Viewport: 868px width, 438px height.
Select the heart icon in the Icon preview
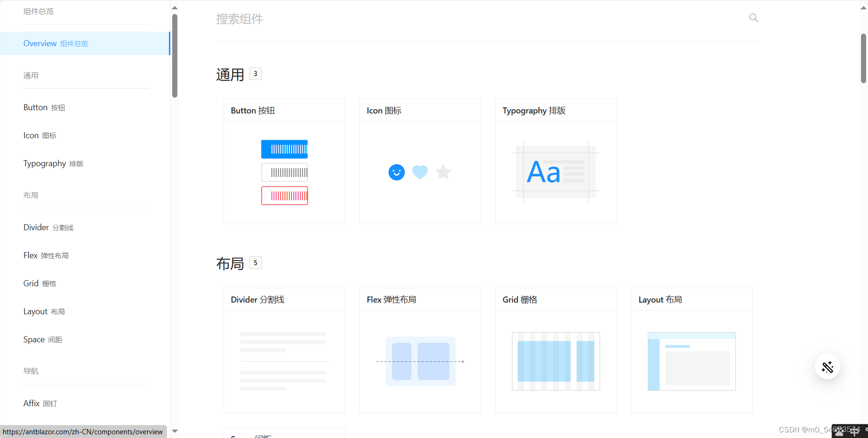[420, 172]
